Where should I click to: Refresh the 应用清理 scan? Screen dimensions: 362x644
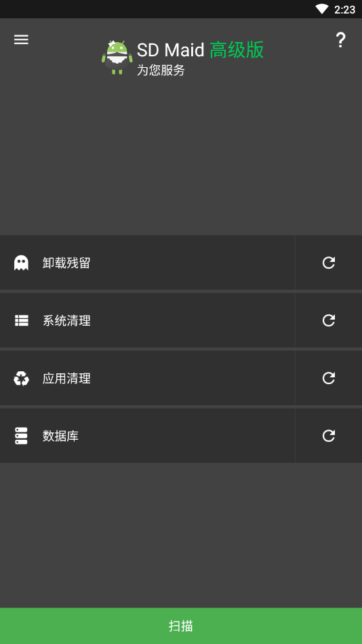(x=328, y=378)
